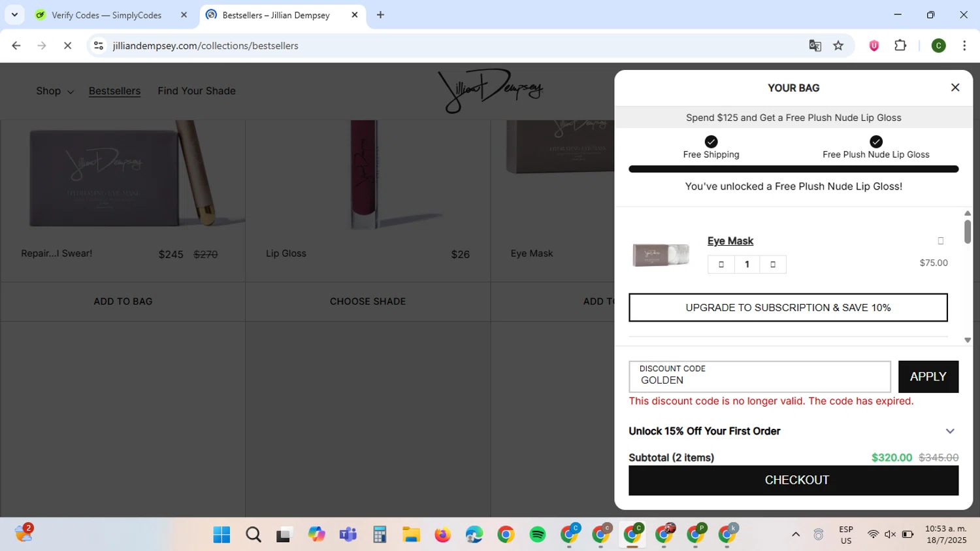Click the Jillian Dempsey signature logo
Viewport: 980px width, 551px height.
pos(490,91)
